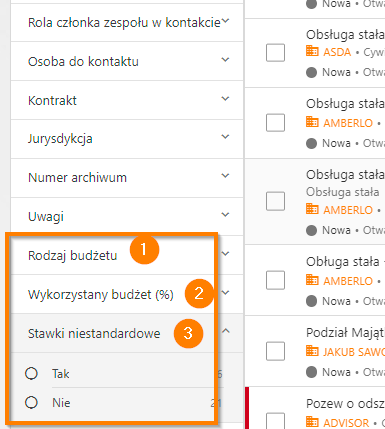385x429 pixels.
Task: Select the Tak radio option
Action: [31, 374]
